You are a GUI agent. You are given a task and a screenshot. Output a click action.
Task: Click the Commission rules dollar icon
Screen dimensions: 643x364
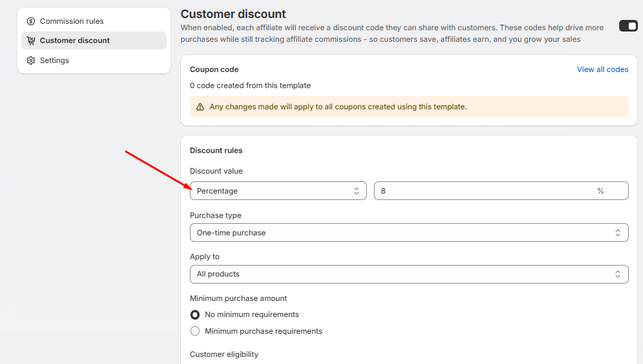coord(31,21)
